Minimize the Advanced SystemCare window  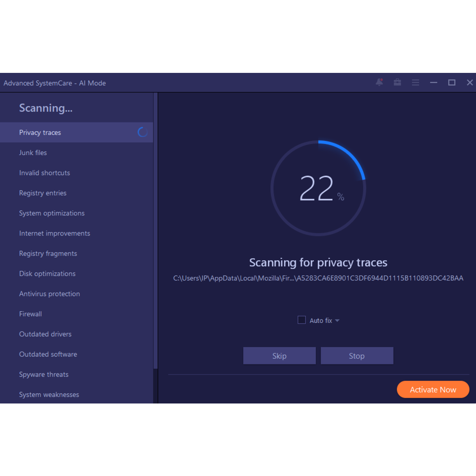tap(434, 83)
